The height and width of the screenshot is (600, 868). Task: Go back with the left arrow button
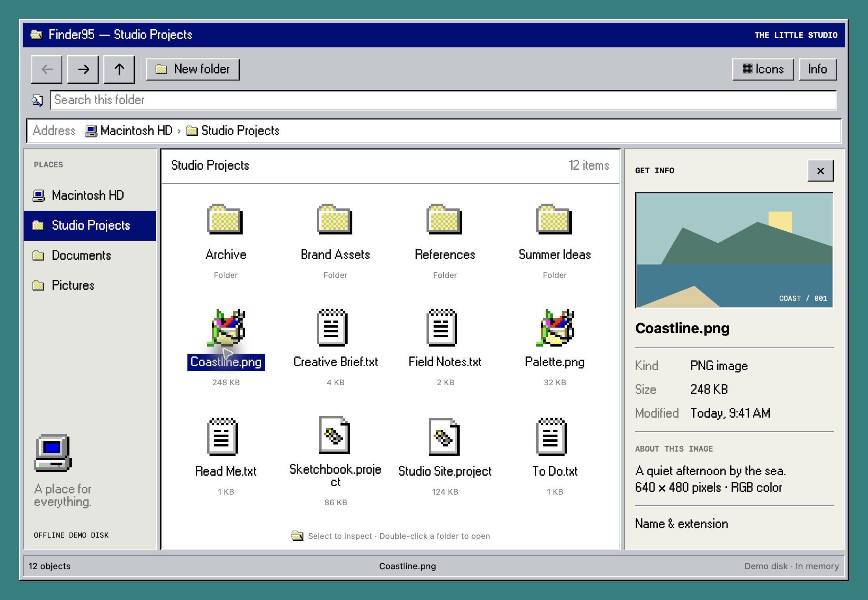[x=47, y=69]
